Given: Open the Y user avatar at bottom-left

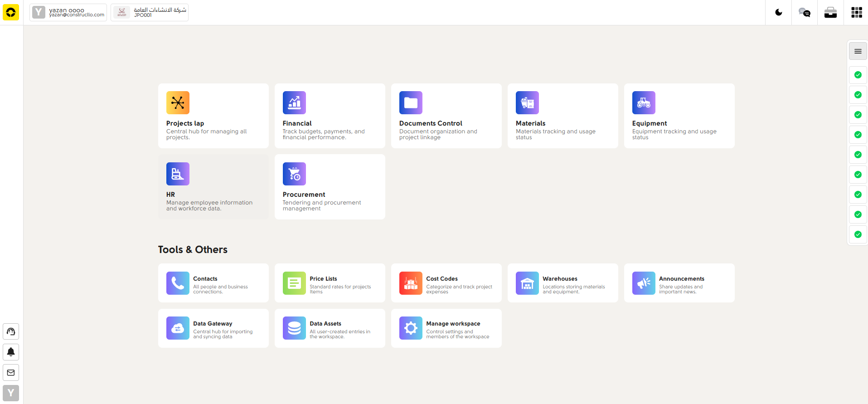Looking at the screenshot, I should [x=11, y=393].
